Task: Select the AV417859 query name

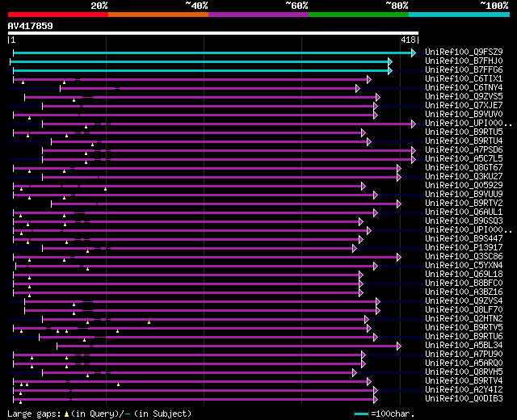Action: point(31,26)
